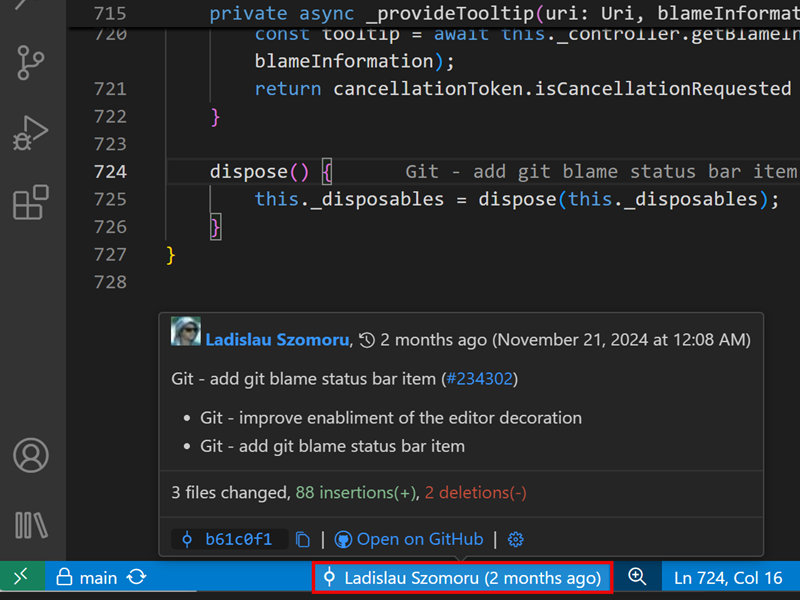Click the sync changes icon beside main
The image size is (800, 600).
pos(136,577)
